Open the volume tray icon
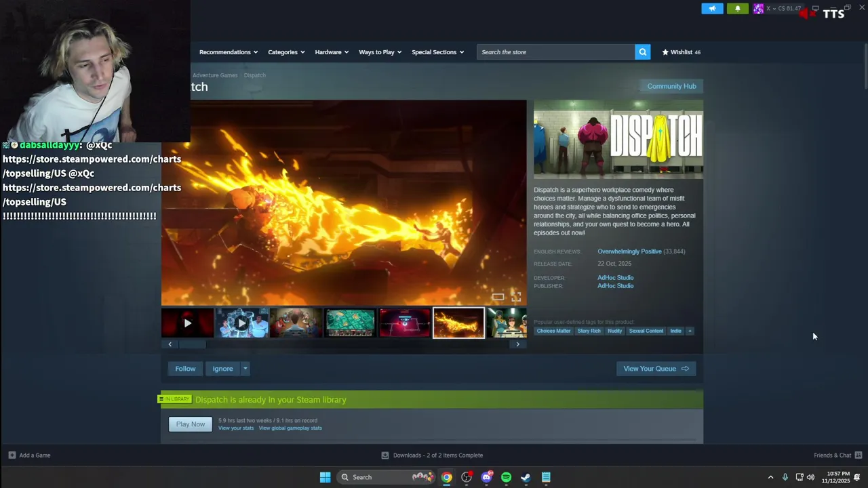868x488 pixels. point(810,477)
